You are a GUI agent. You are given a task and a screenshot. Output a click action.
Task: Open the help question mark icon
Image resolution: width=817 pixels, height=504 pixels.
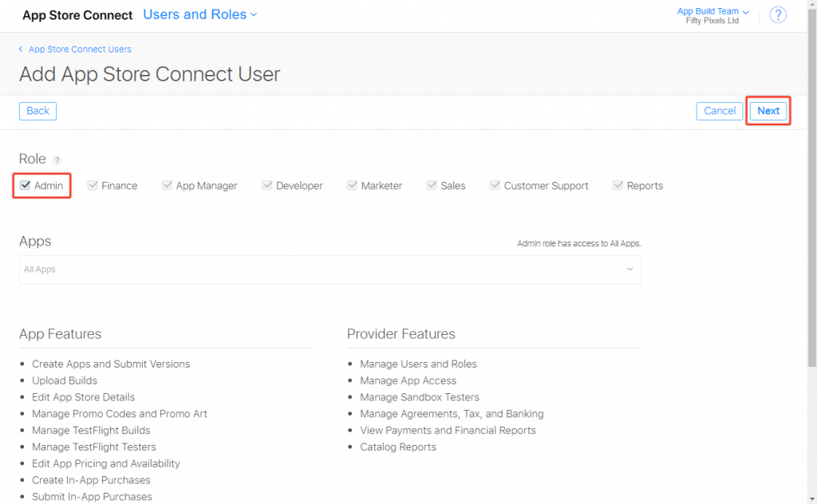click(778, 15)
